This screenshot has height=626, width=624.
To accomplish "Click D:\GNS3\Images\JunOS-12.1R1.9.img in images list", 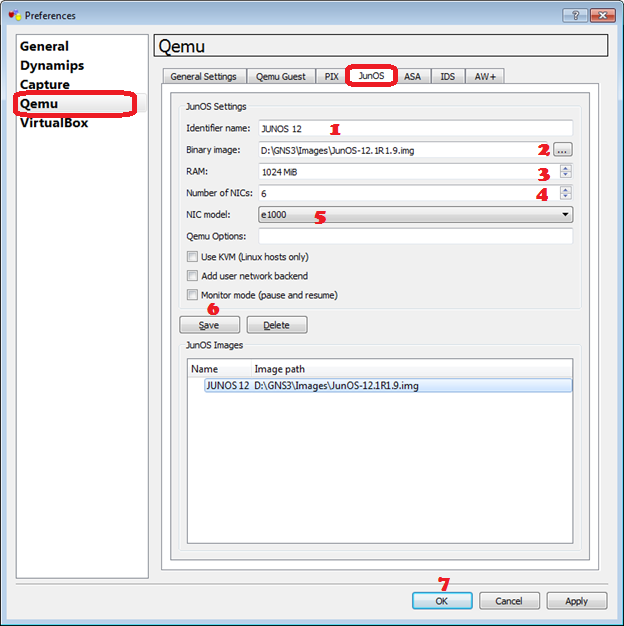I will pos(336,386).
